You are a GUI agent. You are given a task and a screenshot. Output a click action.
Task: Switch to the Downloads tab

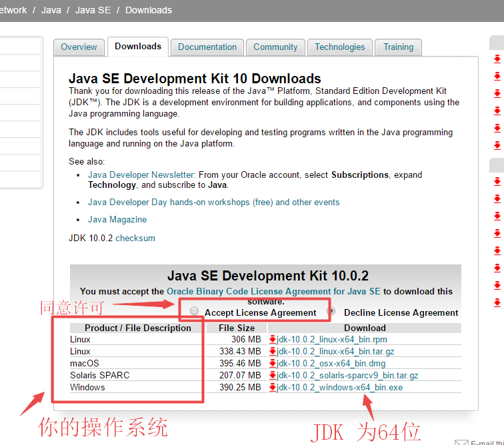tap(138, 47)
